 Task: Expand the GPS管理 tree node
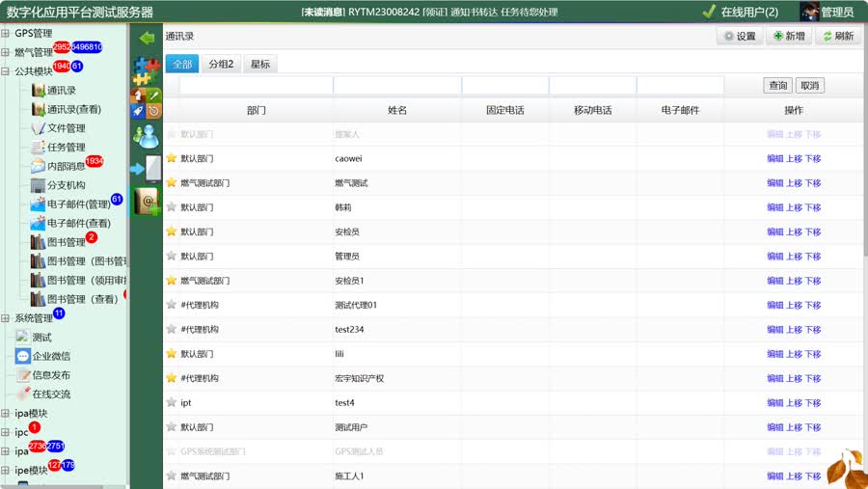coord(6,34)
